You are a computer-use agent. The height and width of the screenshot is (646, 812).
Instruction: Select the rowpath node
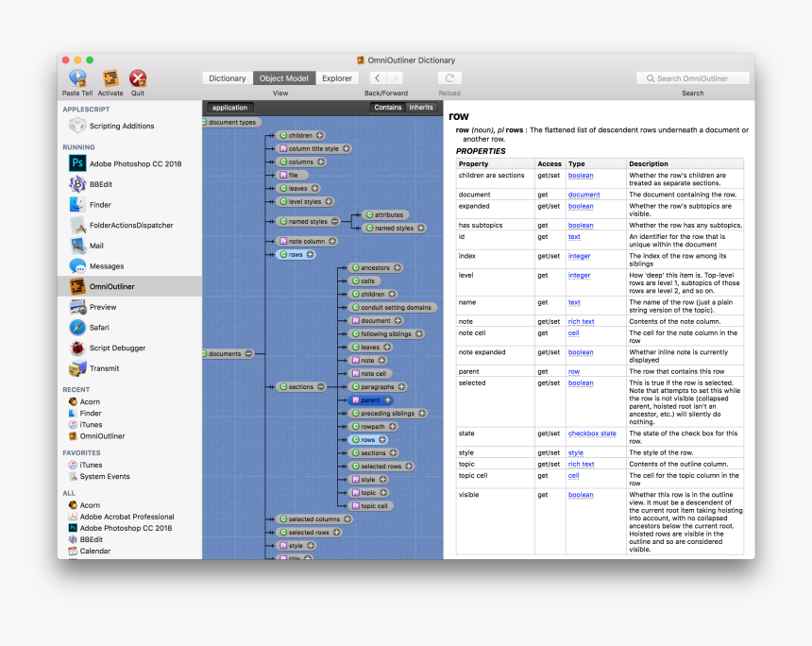(373, 427)
